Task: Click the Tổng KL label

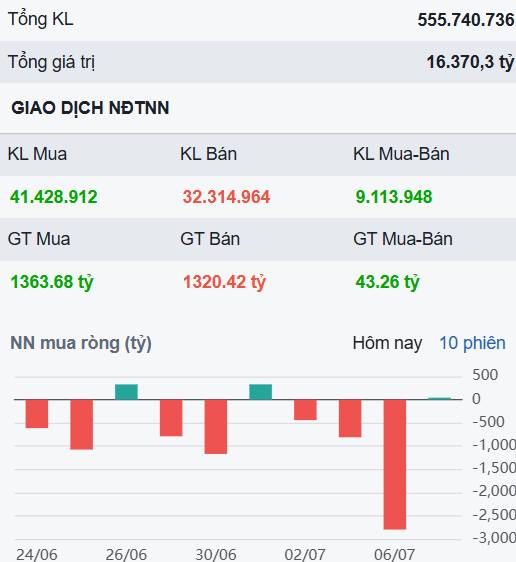Action: pos(41,19)
